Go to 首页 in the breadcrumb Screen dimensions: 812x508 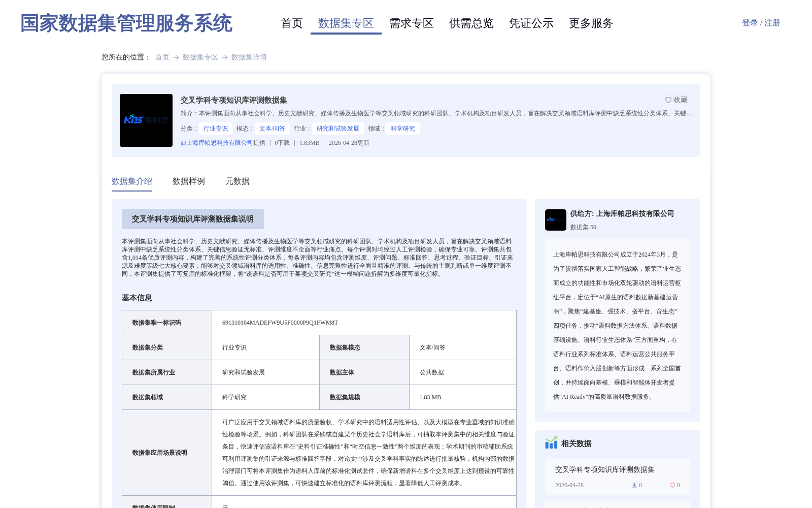(x=162, y=57)
